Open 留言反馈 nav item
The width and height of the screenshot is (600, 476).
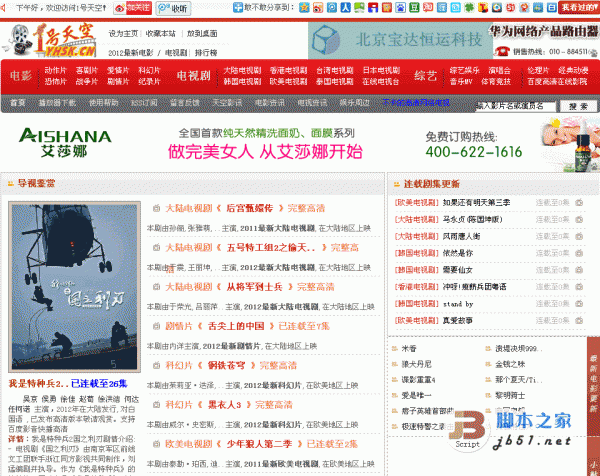tap(185, 103)
